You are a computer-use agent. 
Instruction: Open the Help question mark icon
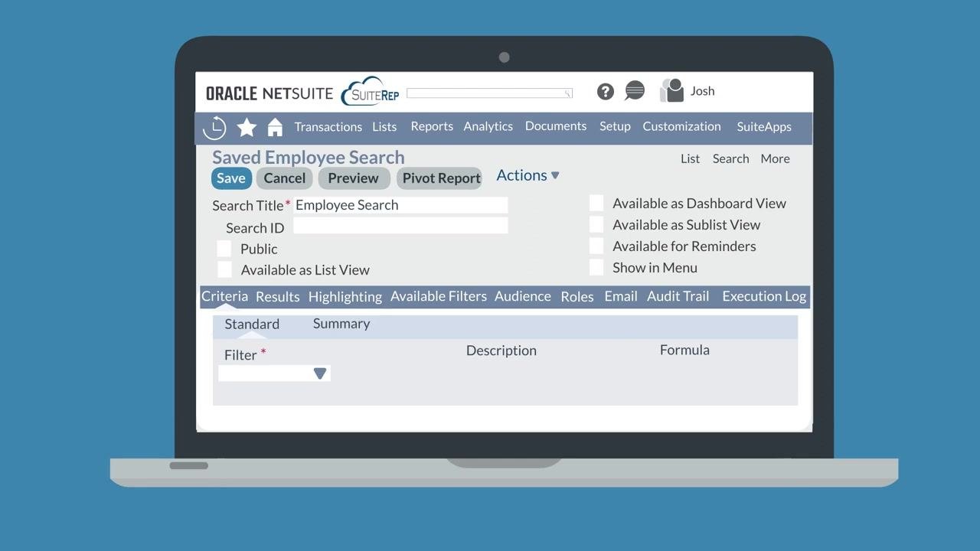tap(606, 92)
